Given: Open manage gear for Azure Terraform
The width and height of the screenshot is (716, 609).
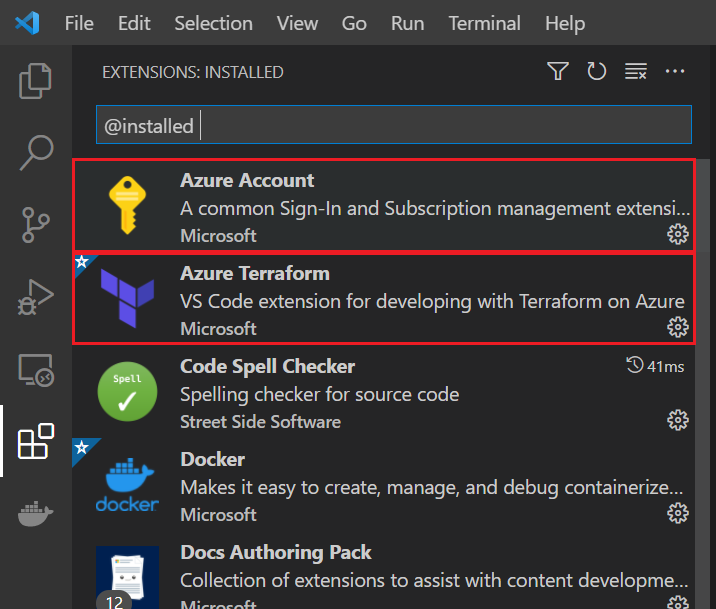Looking at the screenshot, I should tap(678, 327).
